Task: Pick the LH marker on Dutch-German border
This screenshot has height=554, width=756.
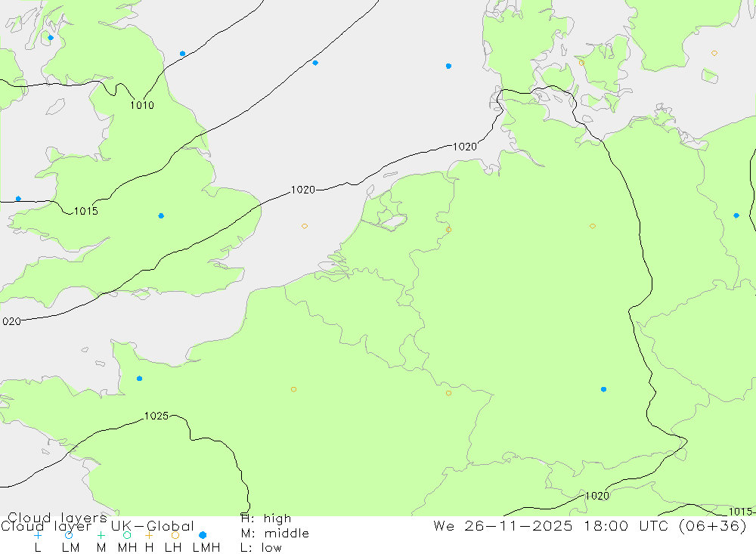Action: point(448,230)
